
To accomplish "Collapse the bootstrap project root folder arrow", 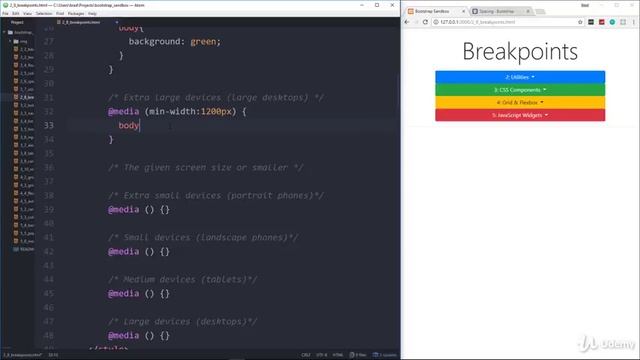I will [x=4, y=32].
